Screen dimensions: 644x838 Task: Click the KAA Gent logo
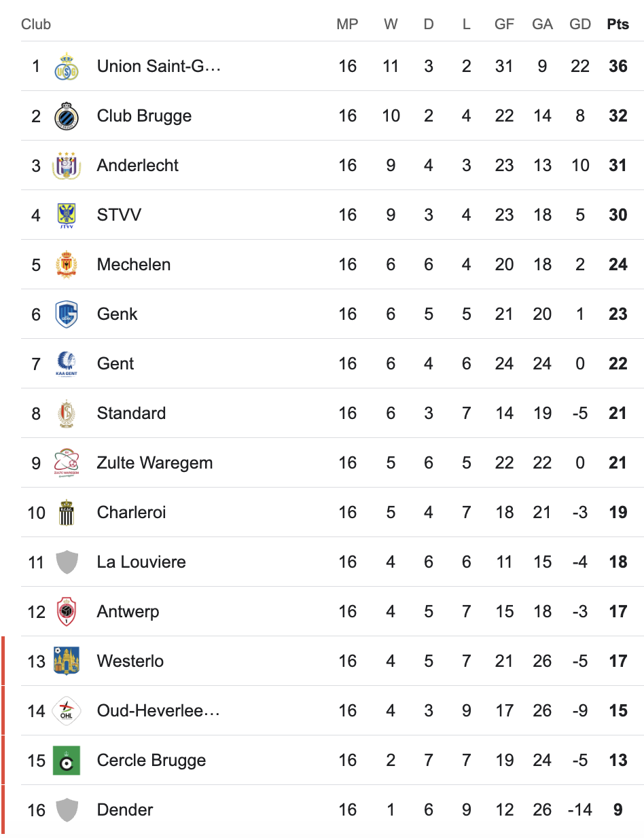point(67,364)
